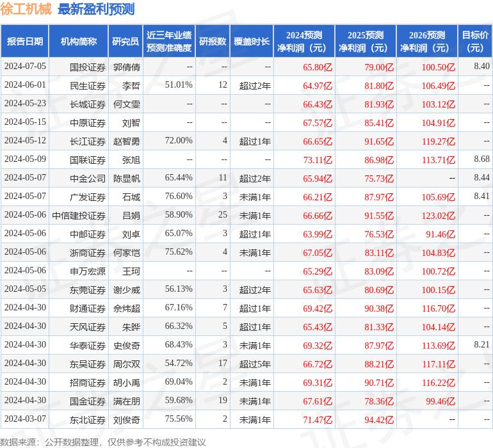The height and width of the screenshot is (448, 493).
Task: Click the 数据来源 footer disclaimer text
Action: [x=102, y=442]
